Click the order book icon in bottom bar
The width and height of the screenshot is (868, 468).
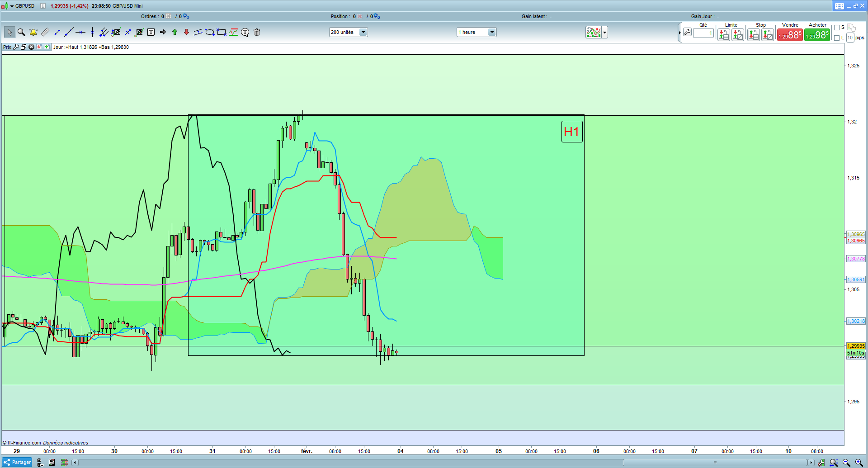click(x=64, y=463)
